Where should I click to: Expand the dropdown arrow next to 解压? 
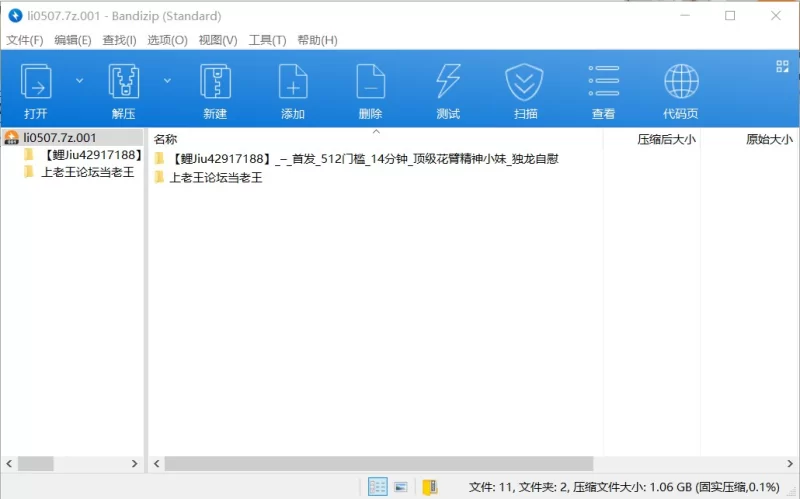point(167,80)
